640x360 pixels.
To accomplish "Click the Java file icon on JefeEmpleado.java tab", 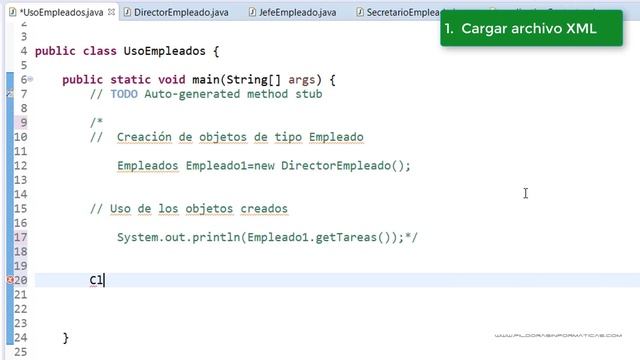I will tap(252, 12).
